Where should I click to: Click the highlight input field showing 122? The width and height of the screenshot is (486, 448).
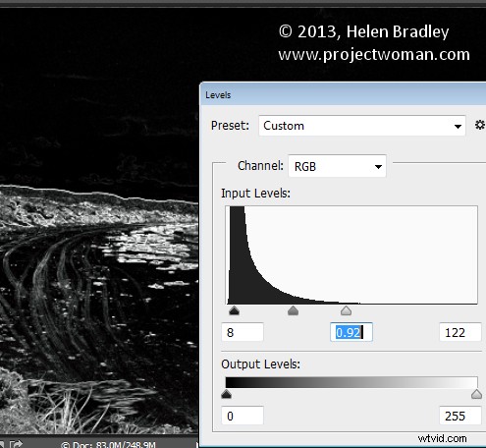(460, 332)
